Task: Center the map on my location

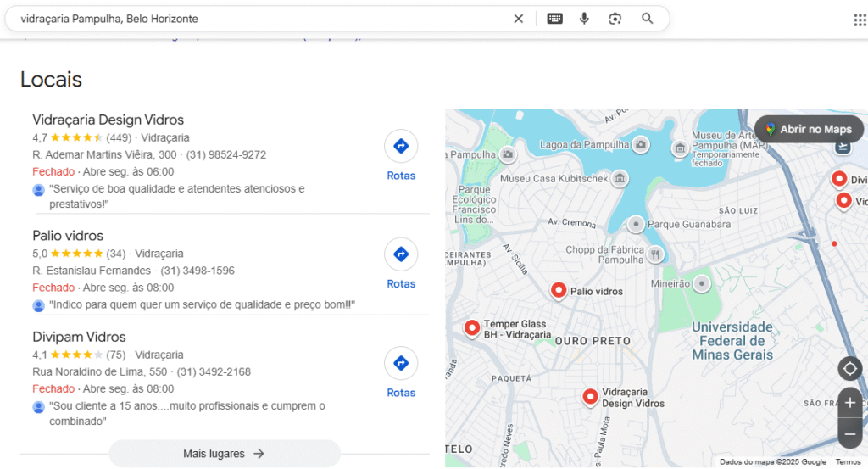Action: [x=849, y=368]
